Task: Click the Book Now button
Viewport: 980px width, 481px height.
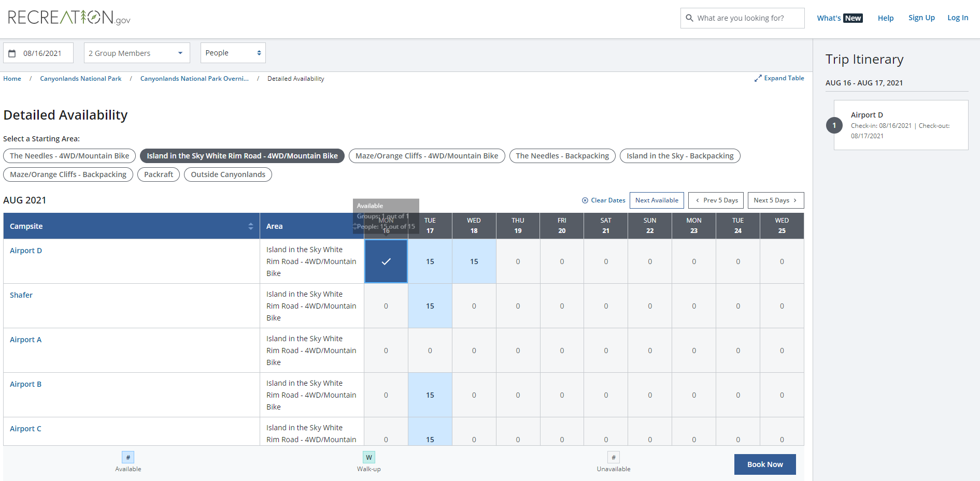Action: tap(765, 464)
